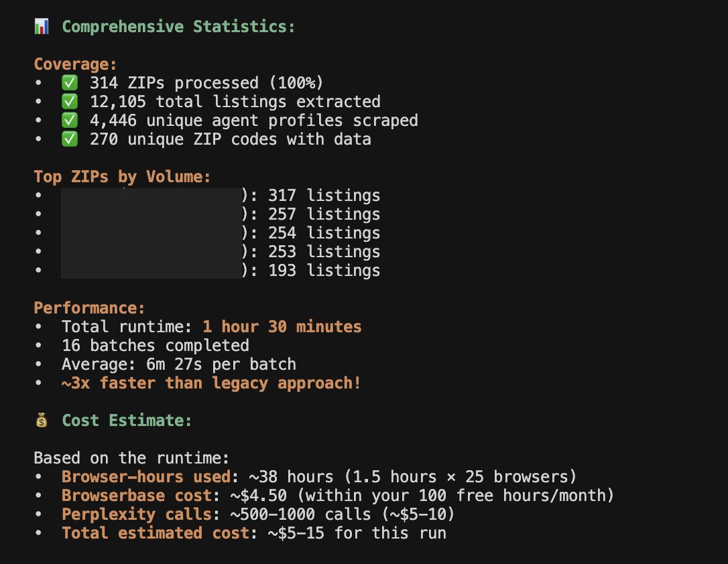
Task: Click the '317 listings' entry
Action: pos(324,196)
